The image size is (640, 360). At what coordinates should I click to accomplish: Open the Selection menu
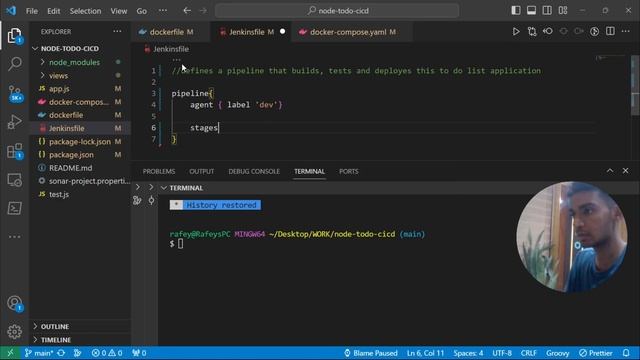pyautogui.click(x=85, y=11)
